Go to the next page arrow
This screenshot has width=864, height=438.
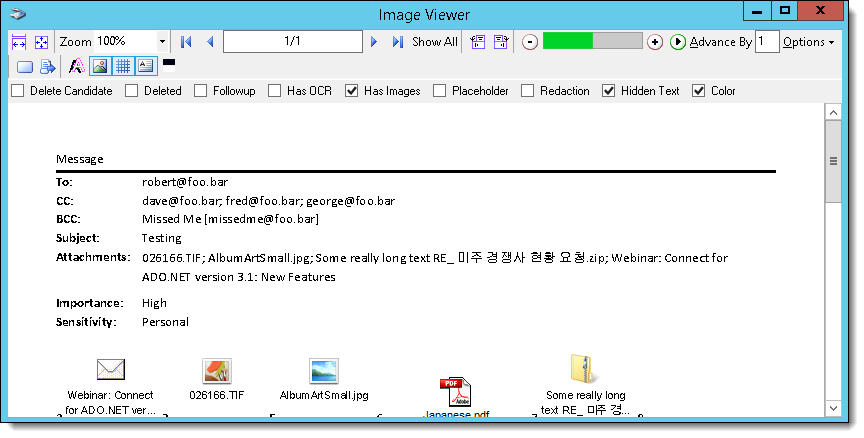tap(374, 42)
